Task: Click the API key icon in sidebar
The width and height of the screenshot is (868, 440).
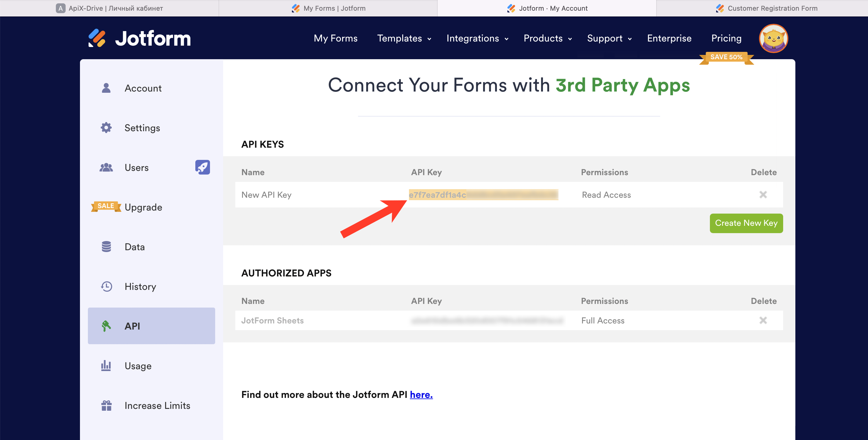Action: [x=106, y=326]
